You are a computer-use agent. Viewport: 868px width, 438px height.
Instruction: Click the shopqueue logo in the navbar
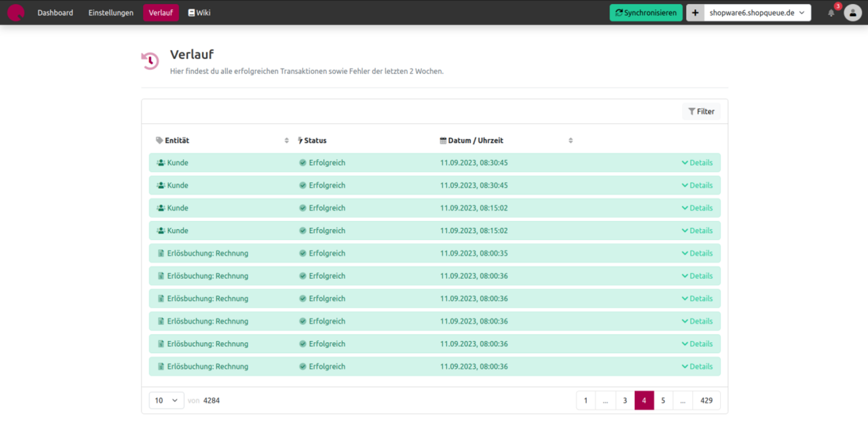coord(16,13)
